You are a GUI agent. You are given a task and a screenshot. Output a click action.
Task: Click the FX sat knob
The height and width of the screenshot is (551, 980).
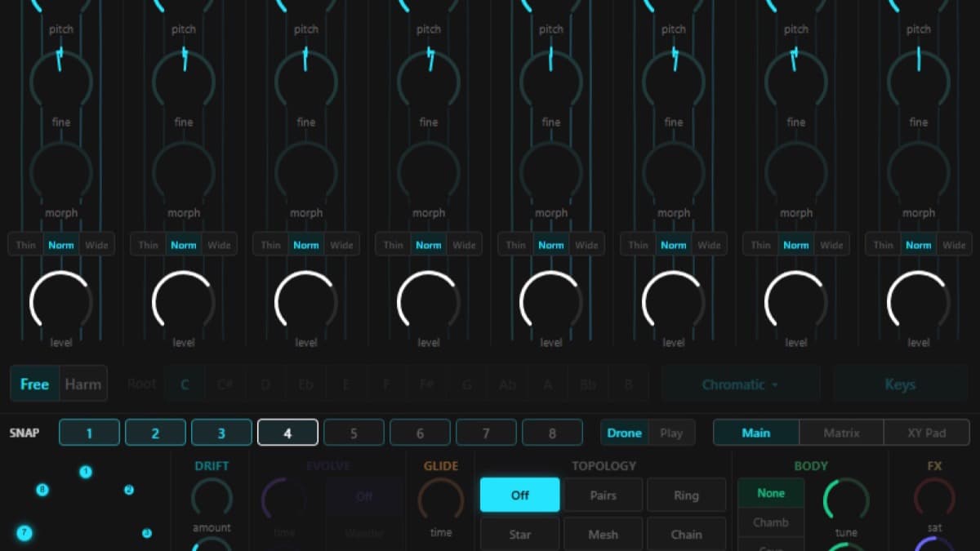(934, 497)
